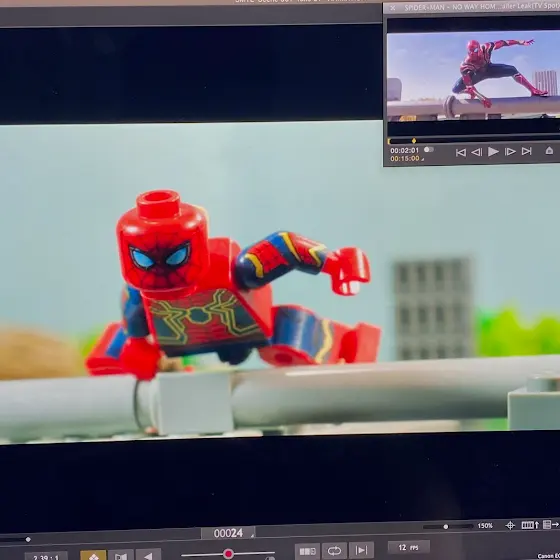Image resolution: width=560 pixels, height=560 pixels.
Task: Play the reference video
Action: 493,152
